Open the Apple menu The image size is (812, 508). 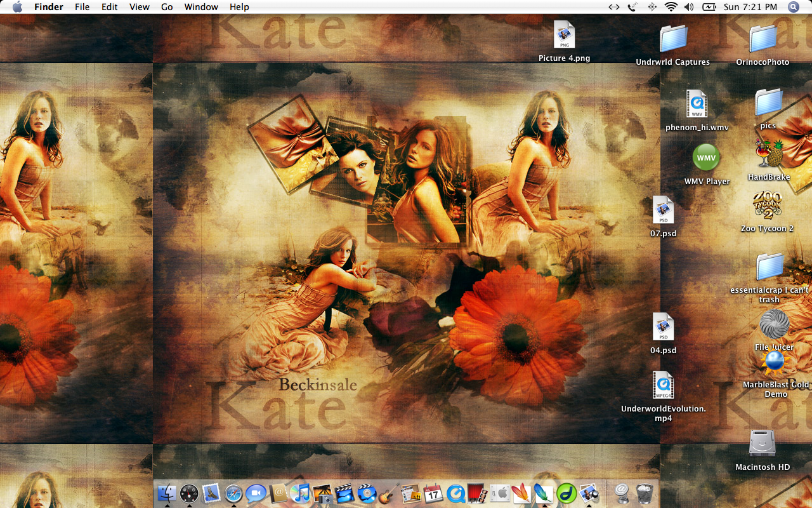coord(17,7)
